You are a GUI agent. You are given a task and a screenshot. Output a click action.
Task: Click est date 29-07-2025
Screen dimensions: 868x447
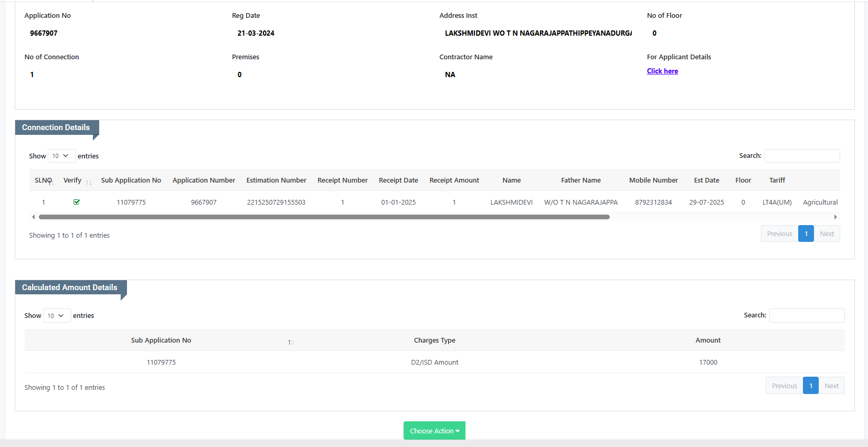click(706, 202)
